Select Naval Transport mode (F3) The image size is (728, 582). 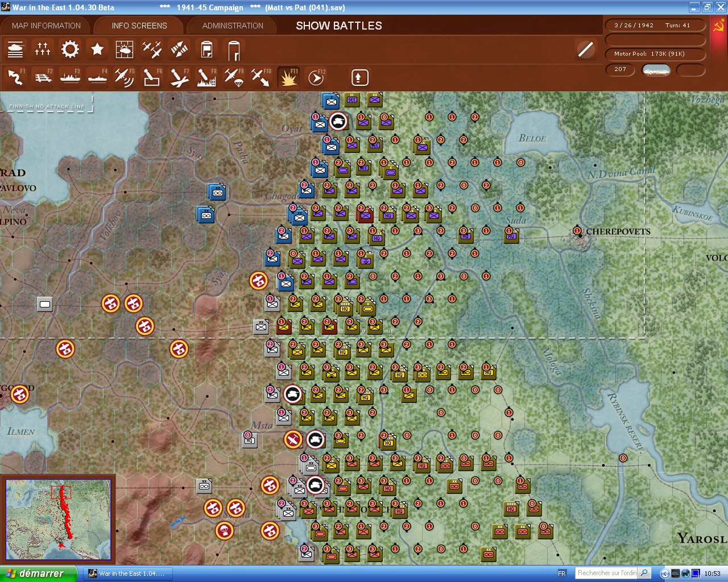[70, 77]
